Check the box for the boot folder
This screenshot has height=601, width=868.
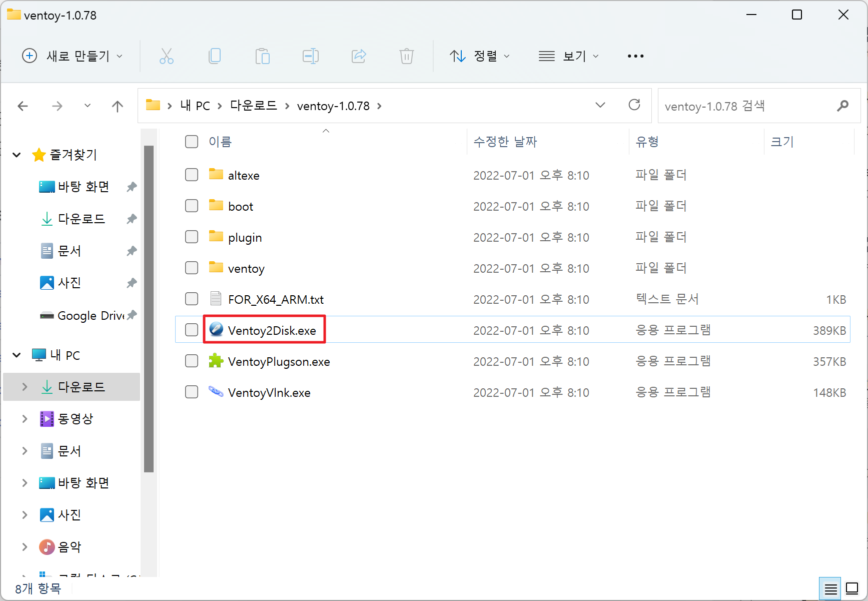192,206
